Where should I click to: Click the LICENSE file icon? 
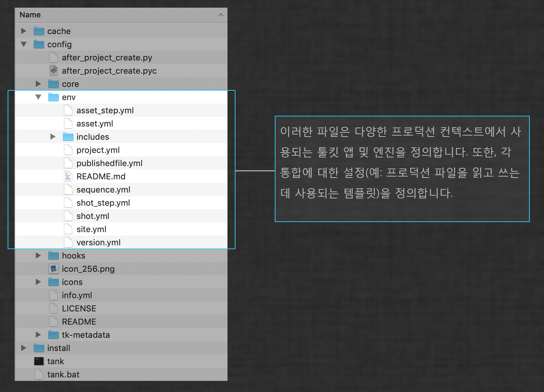(x=54, y=309)
